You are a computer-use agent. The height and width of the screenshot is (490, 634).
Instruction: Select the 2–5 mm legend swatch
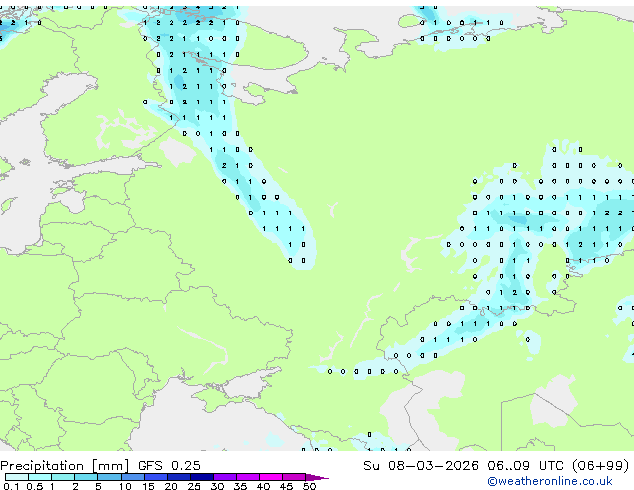tap(86, 477)
